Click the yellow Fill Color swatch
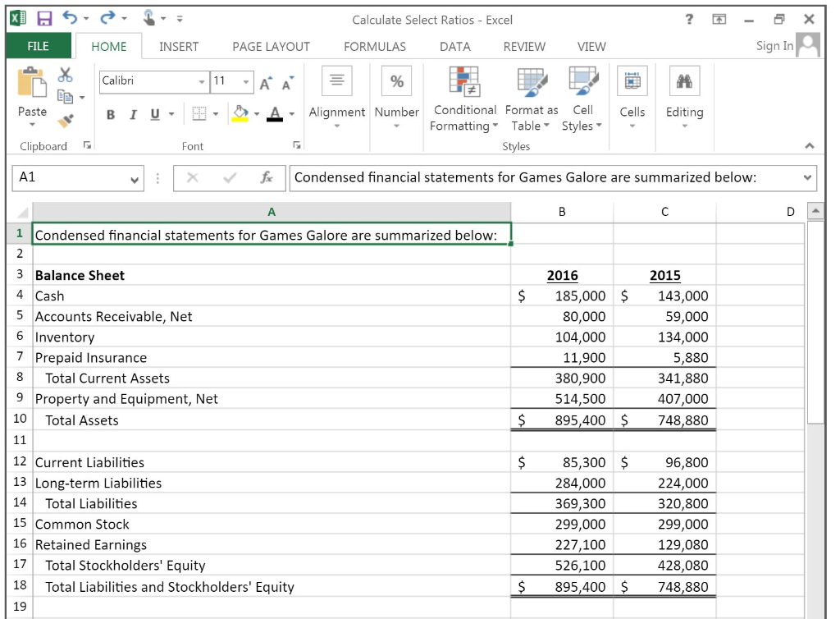 point(241,113)
